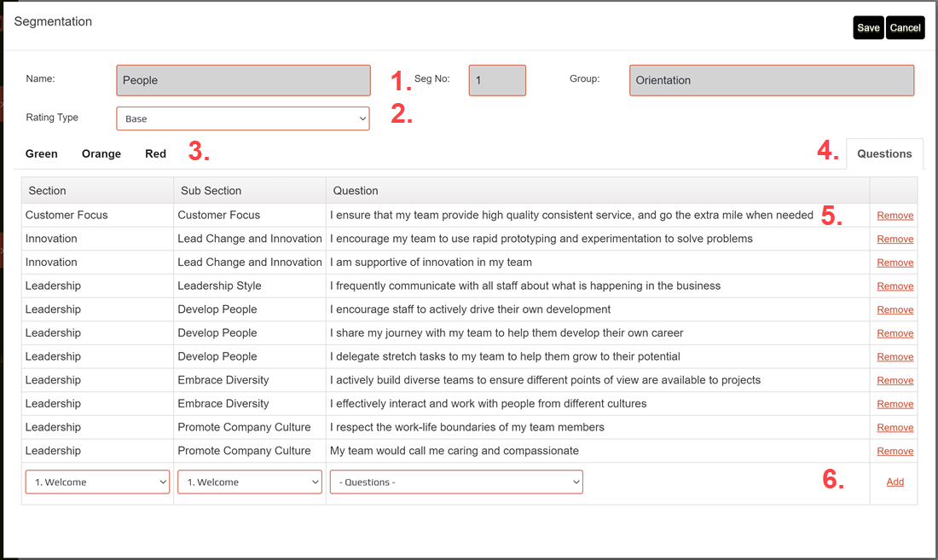Remove the 'I delegate stretch tasks' question
938x560 pixels.
pyautogui.click(x=895, y=356)
